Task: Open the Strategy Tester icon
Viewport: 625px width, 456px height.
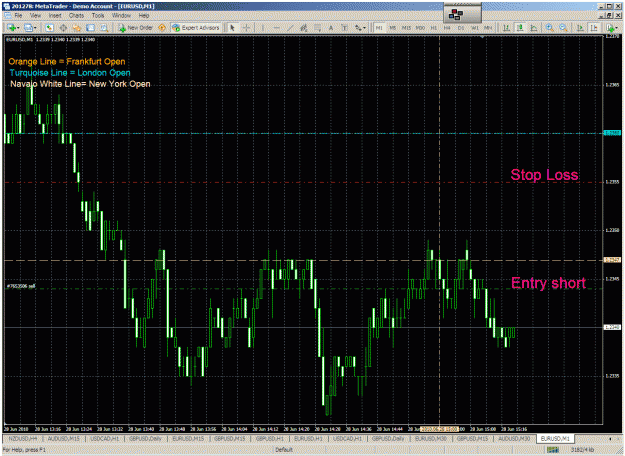Action: point(104,28)
